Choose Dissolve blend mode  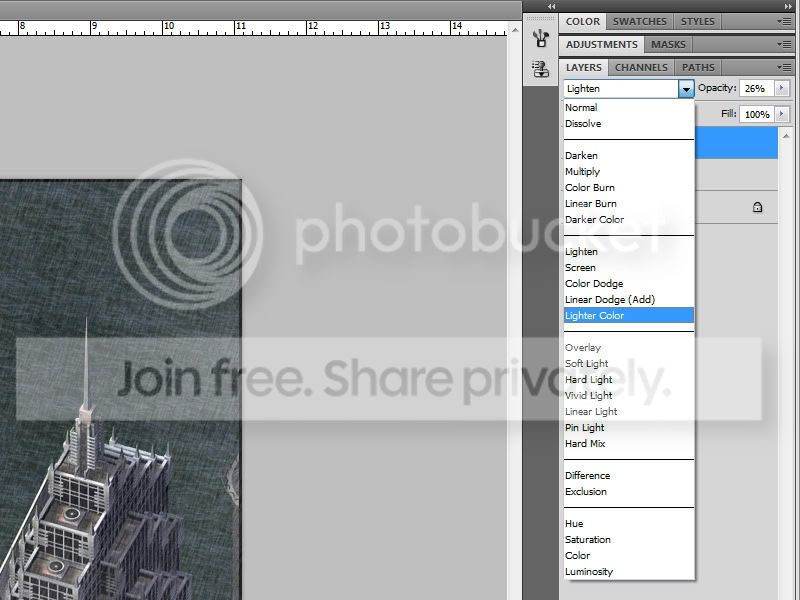(x=629, y=123)
